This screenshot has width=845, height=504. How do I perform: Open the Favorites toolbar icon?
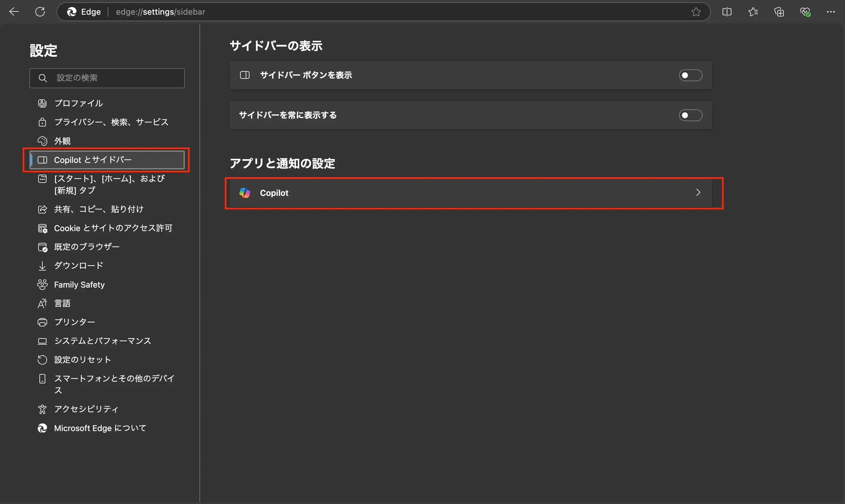point(753,11)
